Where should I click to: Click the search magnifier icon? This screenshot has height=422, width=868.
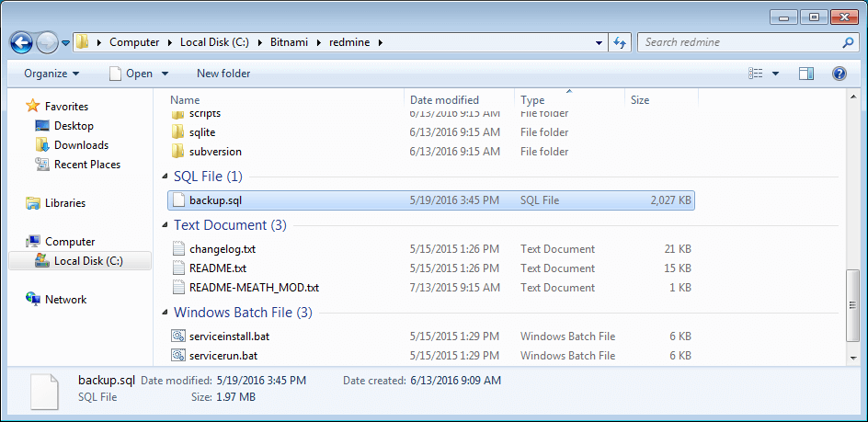848,42
